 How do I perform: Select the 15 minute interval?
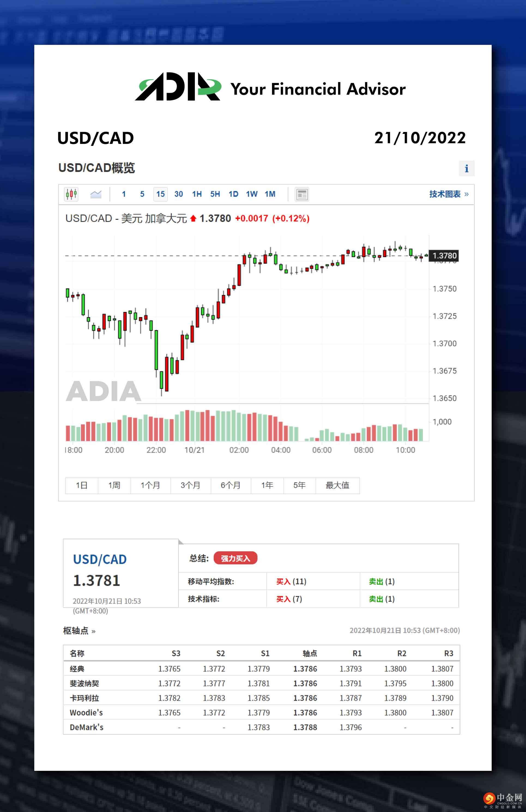pyautogui.click(x=160, y=194)
